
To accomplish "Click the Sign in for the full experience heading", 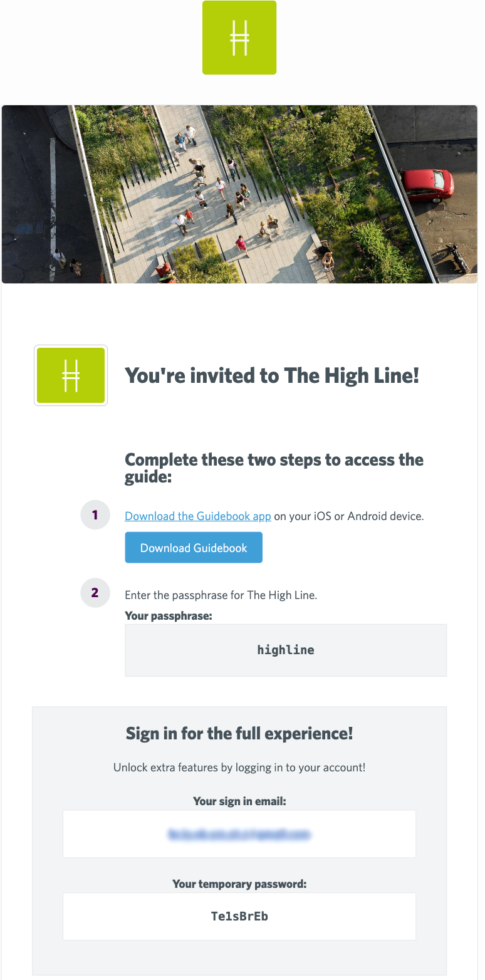I will (x=239, y=733).
